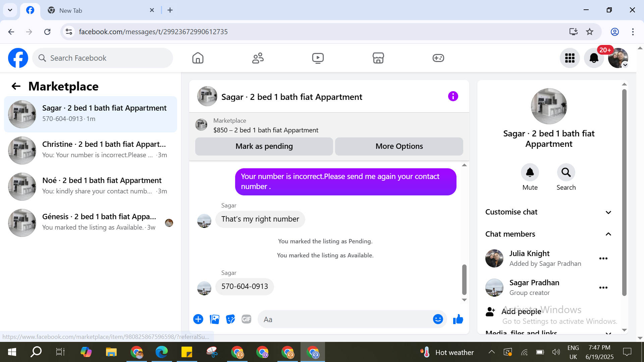Open the Chrome profile icon
Viewport: 644px width, 362px height.
615,32
